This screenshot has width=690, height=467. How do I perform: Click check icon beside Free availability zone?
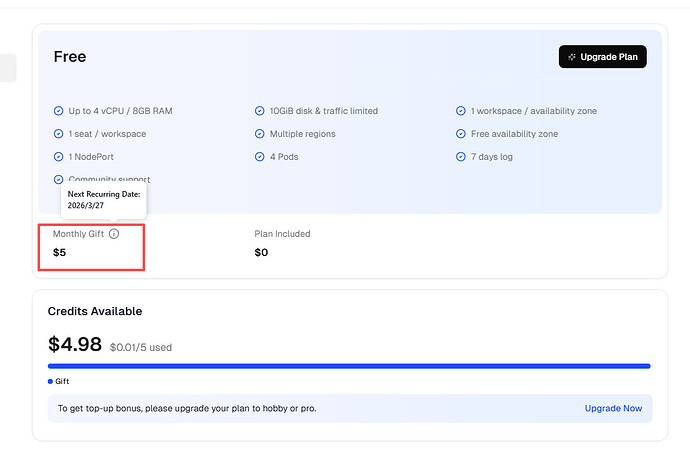tap(461, 134)
